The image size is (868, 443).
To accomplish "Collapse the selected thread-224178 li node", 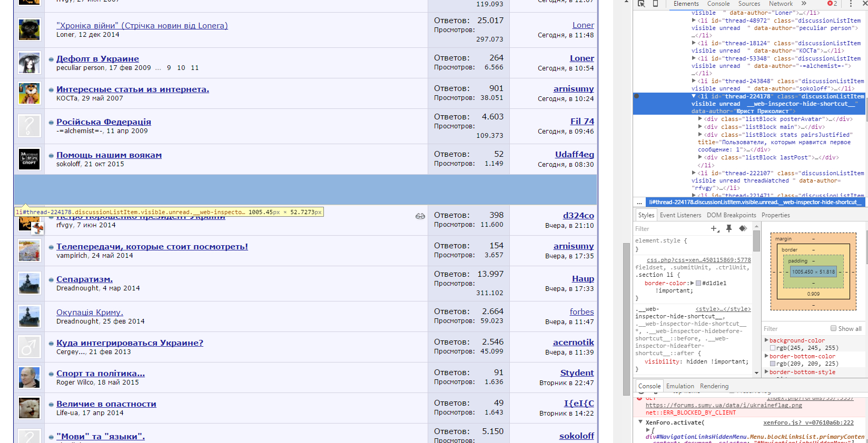I will (x=694, y=96).
